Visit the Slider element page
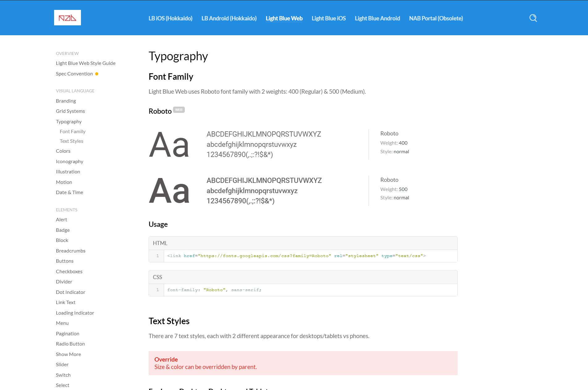 tap(62, 364)
